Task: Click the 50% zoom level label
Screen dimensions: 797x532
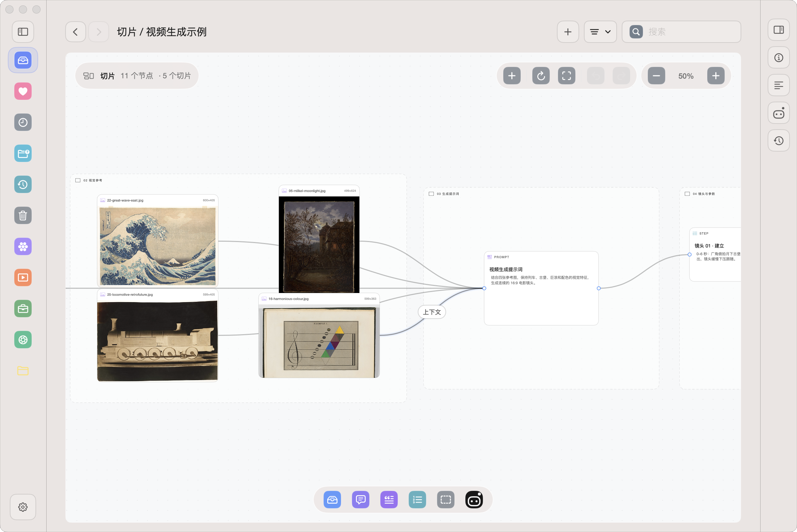Action: 686,76
